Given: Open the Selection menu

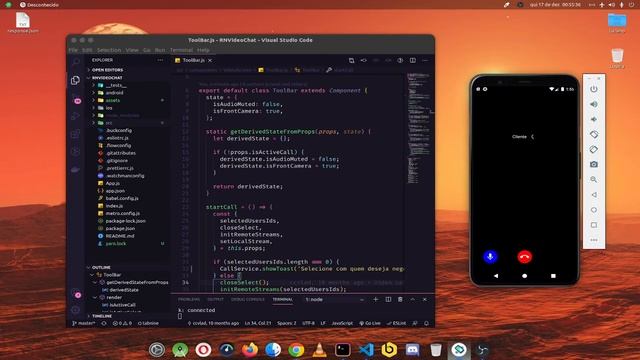Looking at the screenshot, I should [x=109, y=50].
